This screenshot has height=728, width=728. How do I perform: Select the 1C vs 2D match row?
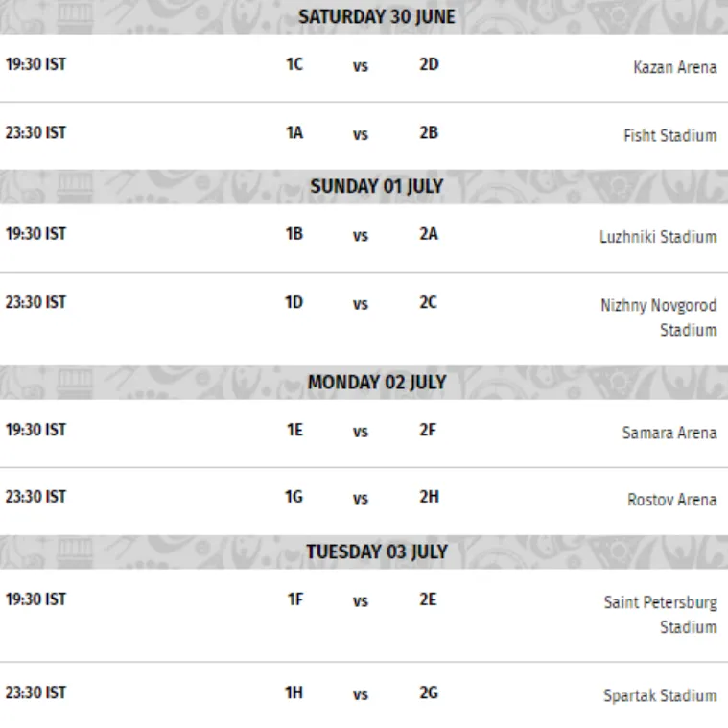tap(364, 68)
